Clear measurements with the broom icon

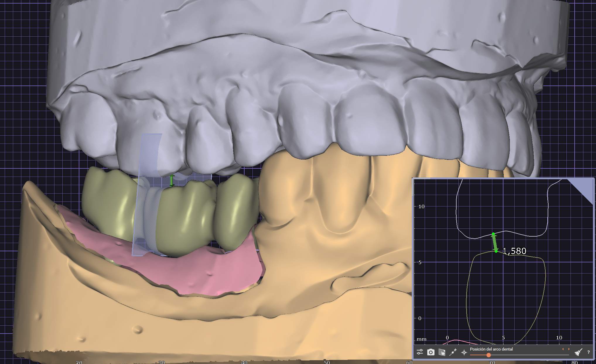point(578,352)
